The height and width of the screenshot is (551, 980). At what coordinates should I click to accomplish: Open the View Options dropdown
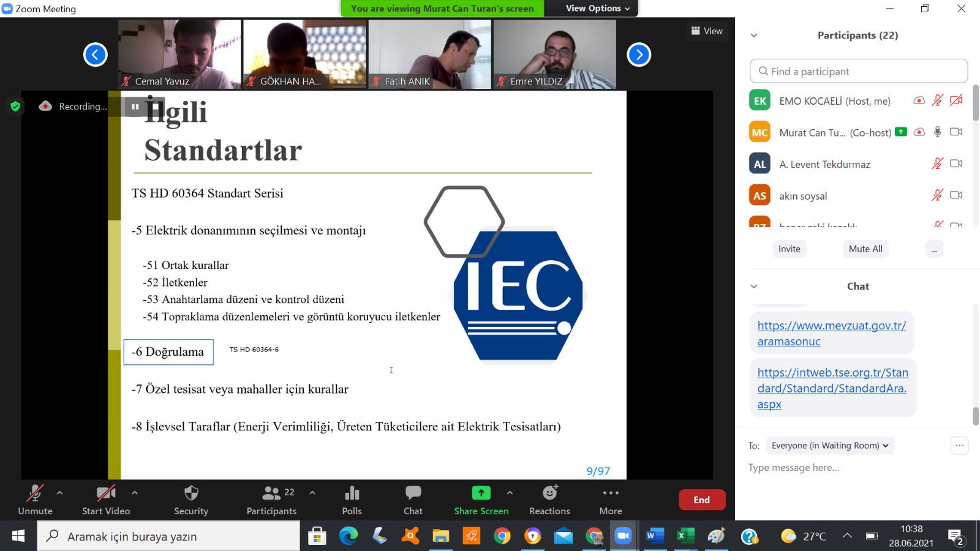[597, 8]
